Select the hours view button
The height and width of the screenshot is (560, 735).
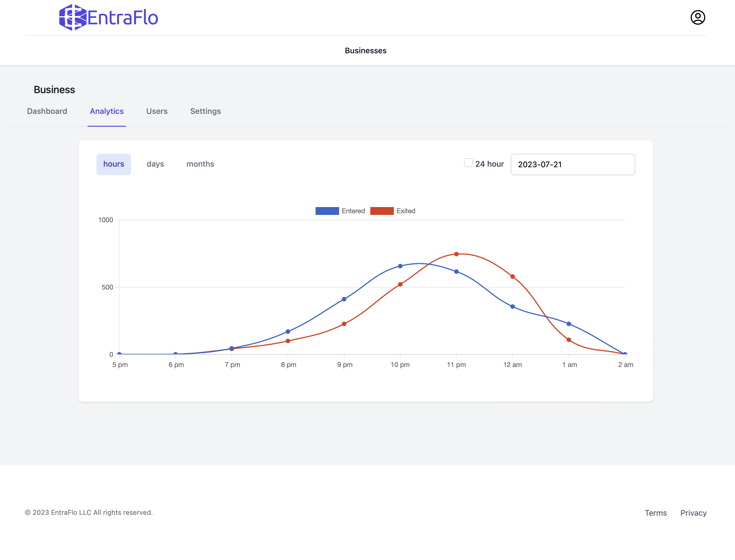click(x=114, y=164)
